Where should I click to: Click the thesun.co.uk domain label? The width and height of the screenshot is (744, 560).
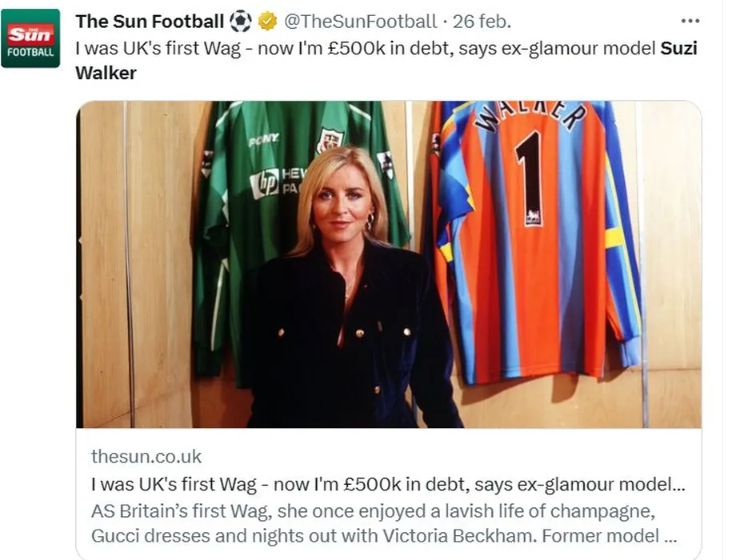click(146, 457)
